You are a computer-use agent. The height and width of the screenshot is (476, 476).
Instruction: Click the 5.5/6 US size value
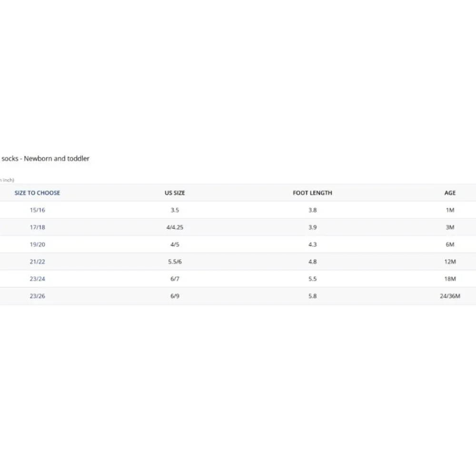(175, 262)
